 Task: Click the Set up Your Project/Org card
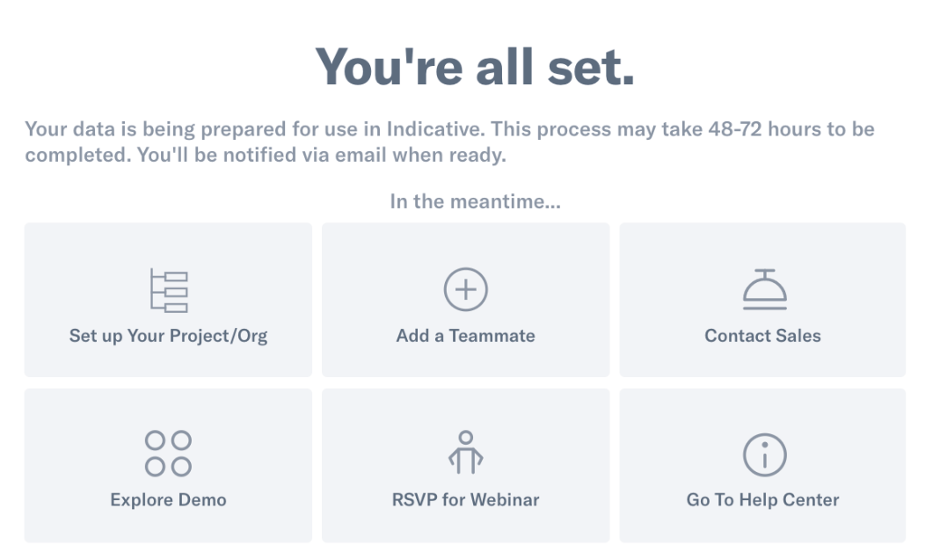click(x=169, y=300)
